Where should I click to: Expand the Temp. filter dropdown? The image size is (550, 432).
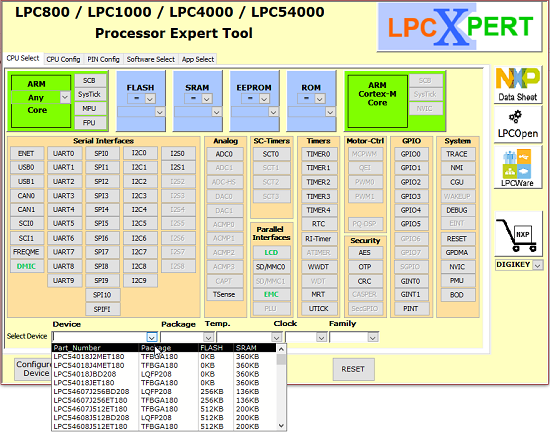(276, 337)
